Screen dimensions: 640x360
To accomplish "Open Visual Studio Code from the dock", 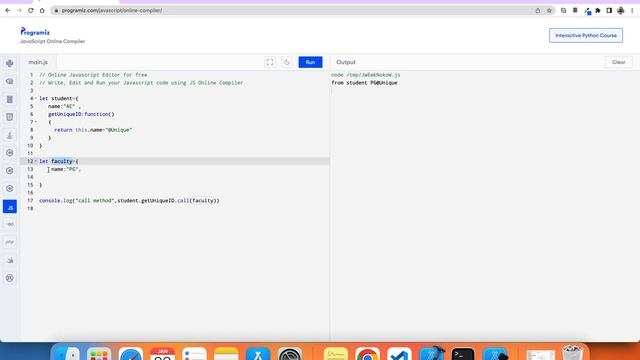I will (399, 353).
